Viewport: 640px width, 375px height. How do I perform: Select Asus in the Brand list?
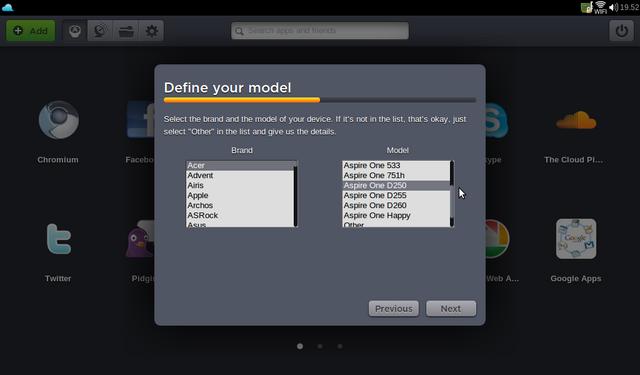(240, 224)
